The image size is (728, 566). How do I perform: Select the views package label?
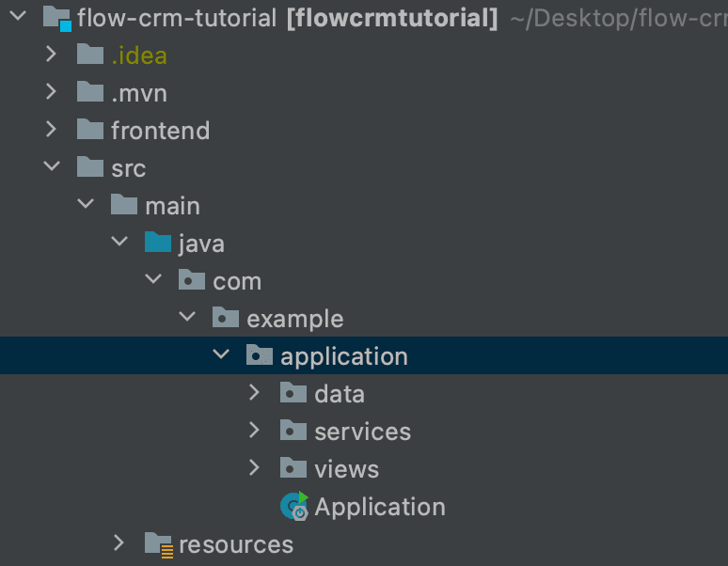(347, 469)
